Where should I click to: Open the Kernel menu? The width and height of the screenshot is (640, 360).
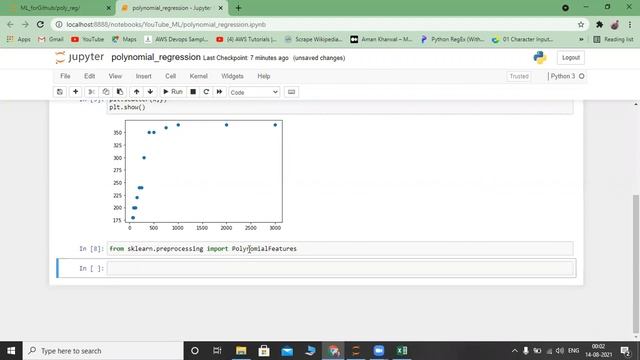199,76
